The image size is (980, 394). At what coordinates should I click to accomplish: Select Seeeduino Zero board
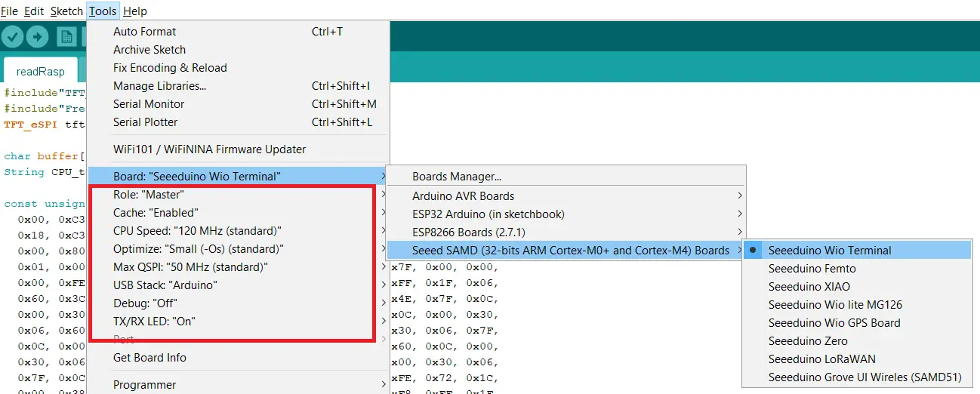(x=858, y=341)
